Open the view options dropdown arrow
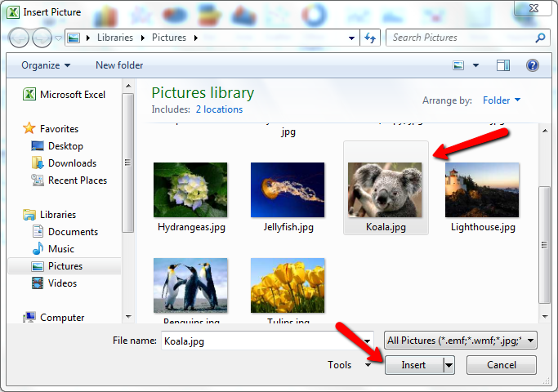This screenshot has height=392, width=558. pyautogui.click(x=475, y=65)
